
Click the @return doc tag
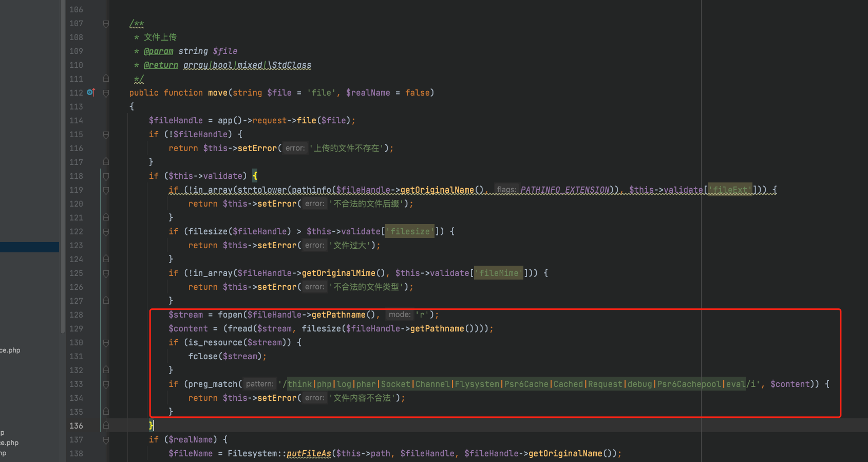pos(161,65)
